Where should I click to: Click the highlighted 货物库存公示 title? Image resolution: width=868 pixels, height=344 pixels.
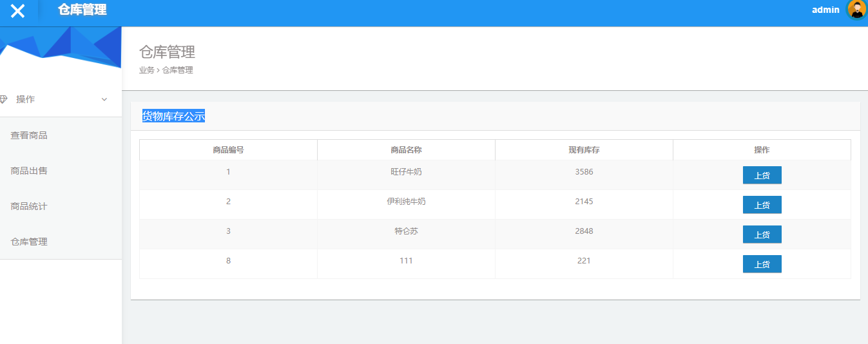[x=173, y=117]
